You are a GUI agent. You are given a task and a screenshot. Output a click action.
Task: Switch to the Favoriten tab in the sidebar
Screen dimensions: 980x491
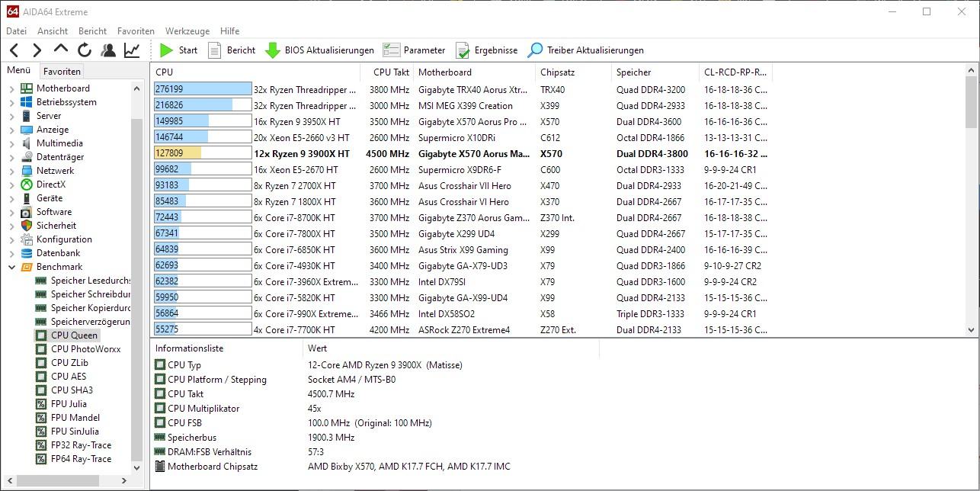click(x=62, y=72)
